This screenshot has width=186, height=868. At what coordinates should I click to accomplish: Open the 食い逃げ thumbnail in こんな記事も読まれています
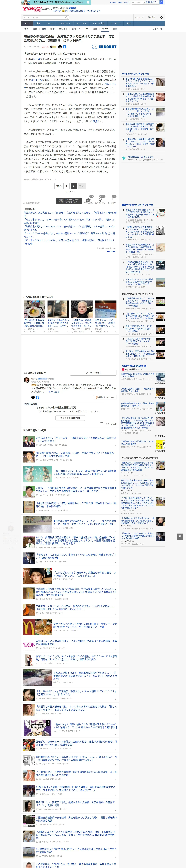[x=34, y=309]
